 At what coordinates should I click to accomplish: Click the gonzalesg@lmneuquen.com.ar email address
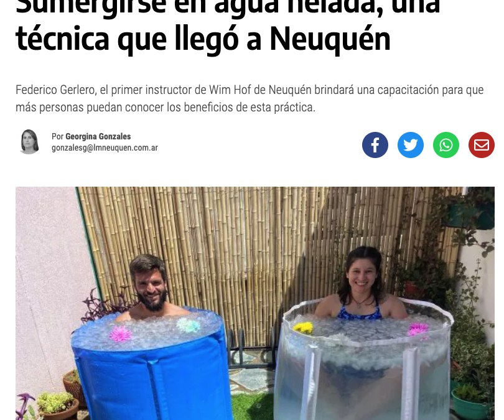pyautogui.click(x=105, y=148)
